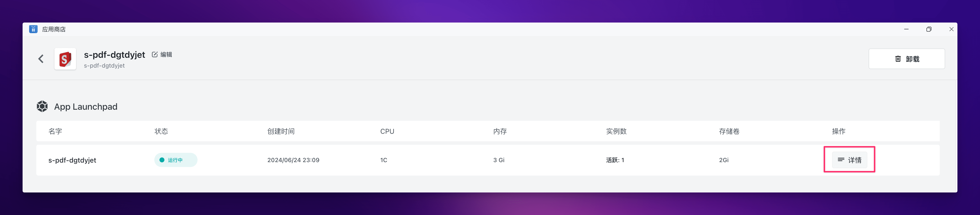
Task: Click the 存储卷 column header
Action: [729, 131]
